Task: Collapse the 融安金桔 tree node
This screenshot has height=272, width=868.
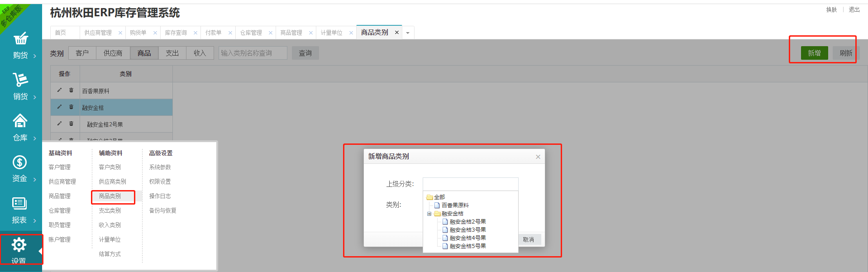Action: click(x=429, y=214)
